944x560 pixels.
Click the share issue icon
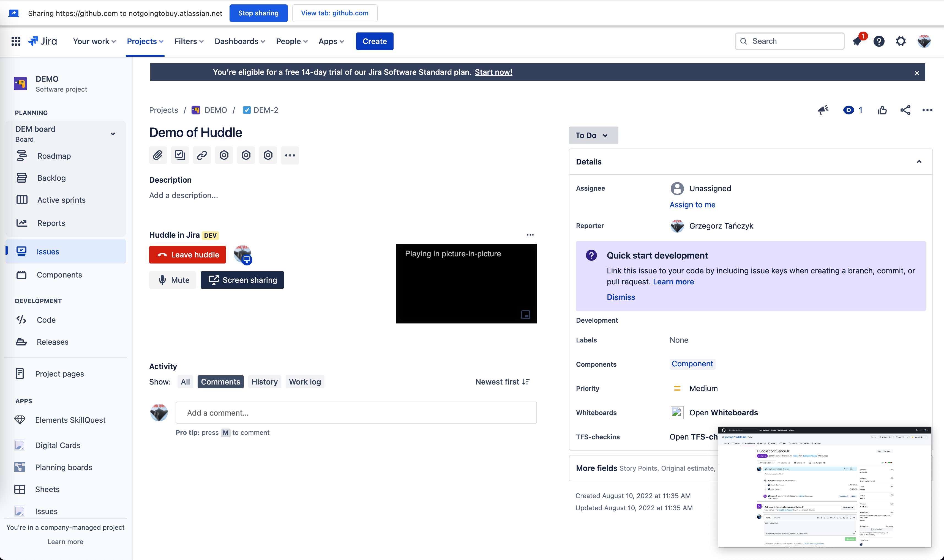point(905,110)
